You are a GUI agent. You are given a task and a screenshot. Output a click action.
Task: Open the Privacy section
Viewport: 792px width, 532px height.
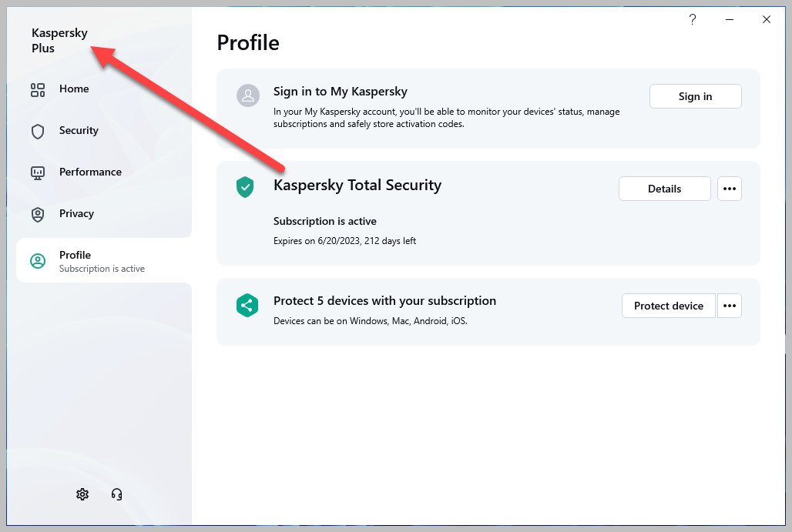click(76, 213)
